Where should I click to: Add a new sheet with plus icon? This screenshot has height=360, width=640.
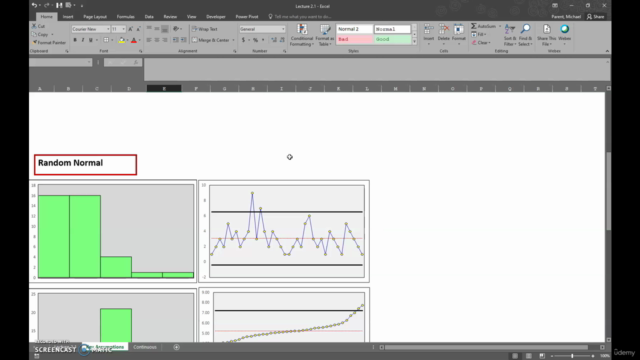tap(176, 347)
